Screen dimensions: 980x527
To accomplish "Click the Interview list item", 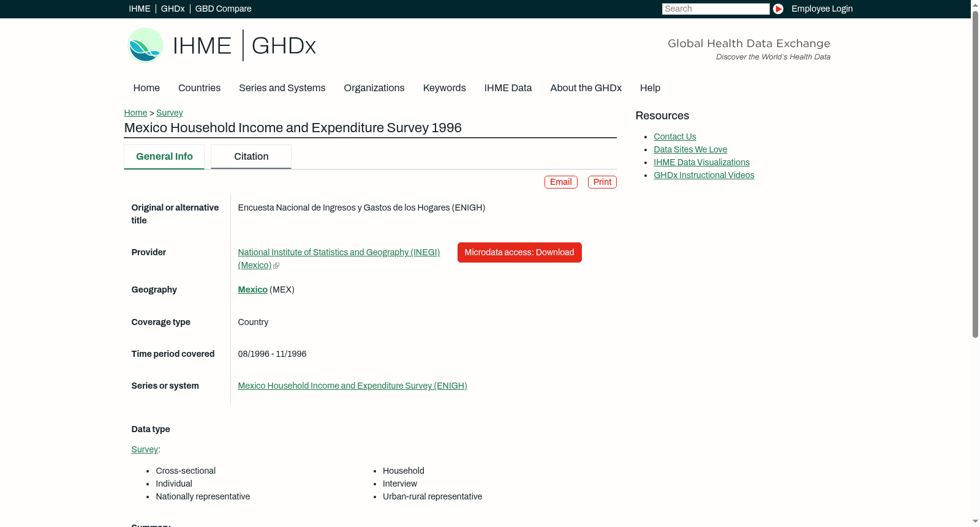I will 400,484.
